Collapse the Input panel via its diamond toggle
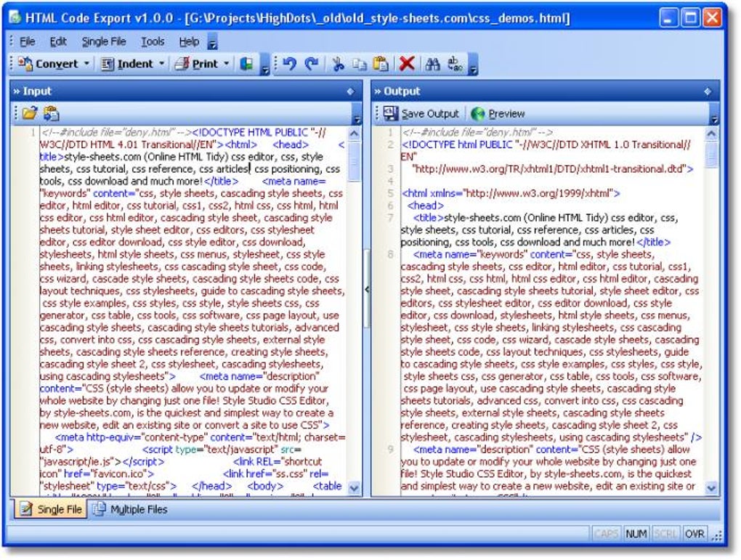The image size is (741, 560). coord(352,91)
